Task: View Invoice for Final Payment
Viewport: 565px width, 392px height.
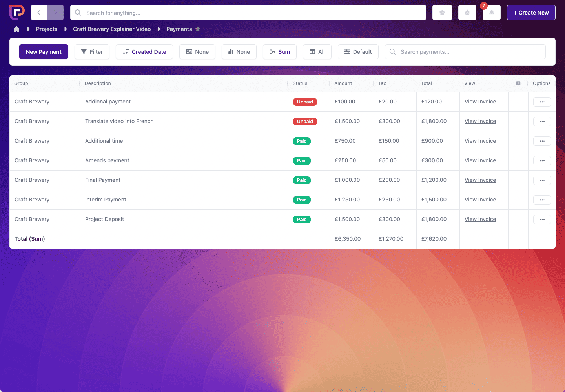Action: pos(480,180)
